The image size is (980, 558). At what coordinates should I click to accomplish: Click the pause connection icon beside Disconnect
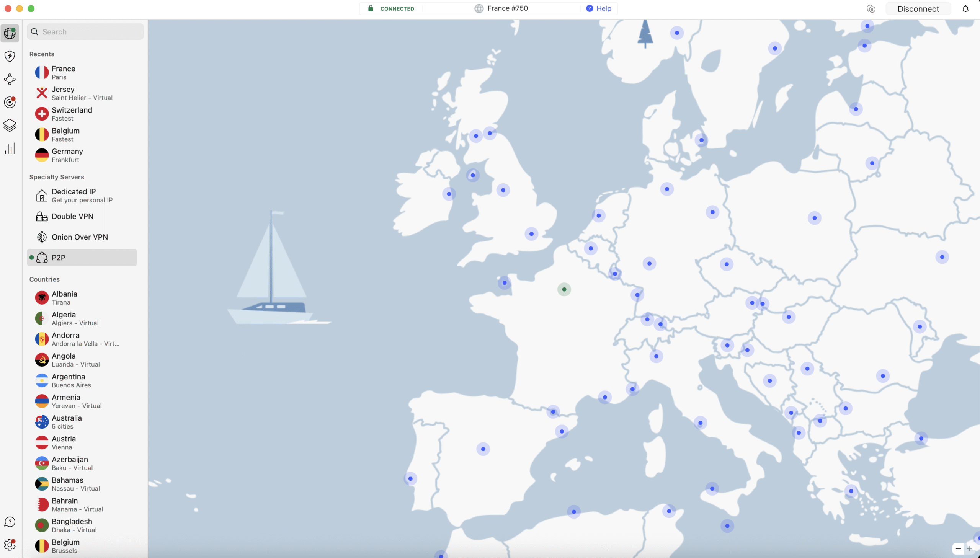871,9
